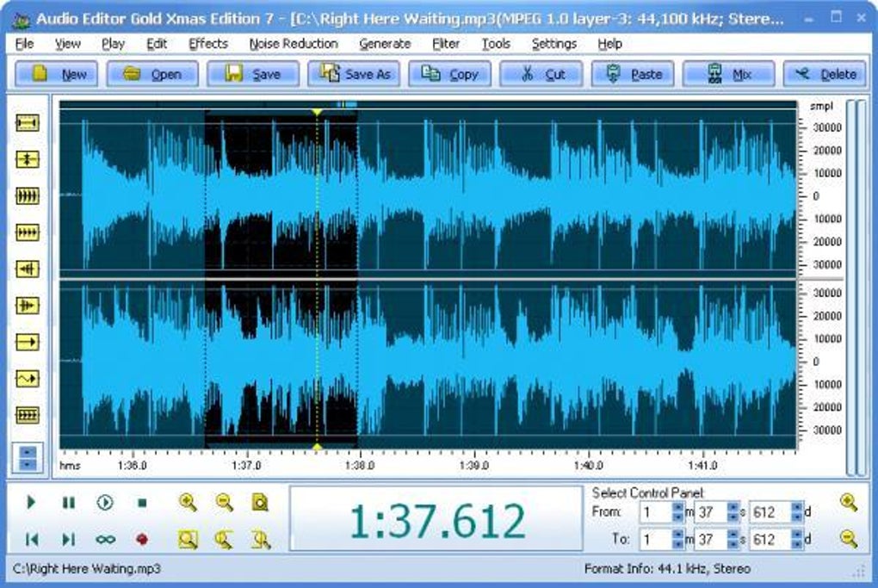Click the vertical scrollbar right of the waveform
Image resolution: width=878 pixels, height=588 pixels.
851,288
